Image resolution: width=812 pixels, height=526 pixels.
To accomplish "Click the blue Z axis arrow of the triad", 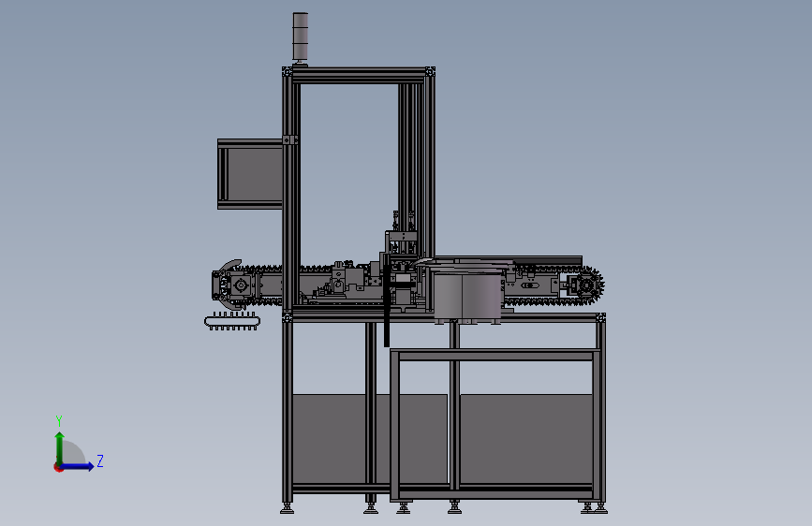I will coord(77,466).
